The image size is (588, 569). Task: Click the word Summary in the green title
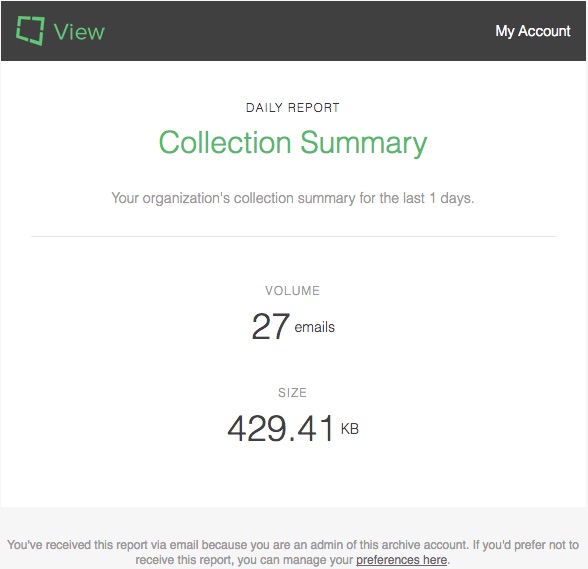[364, 143]
